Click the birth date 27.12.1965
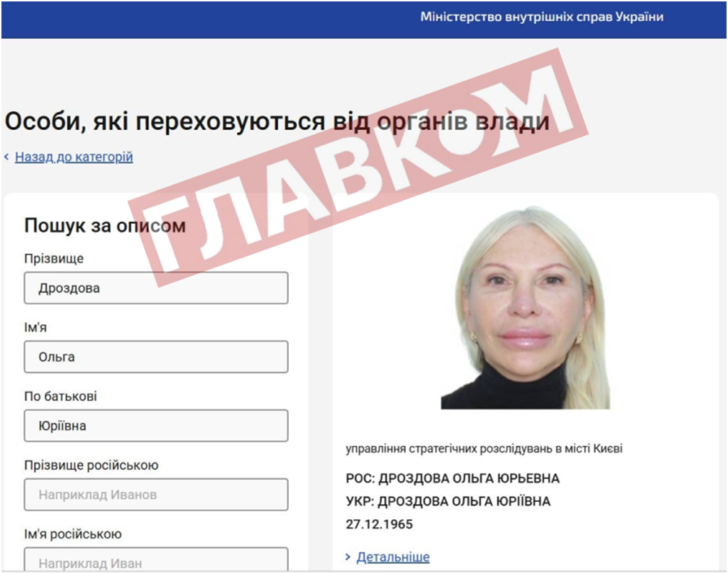This screenshot has height=574, width=728. (379, 524)
